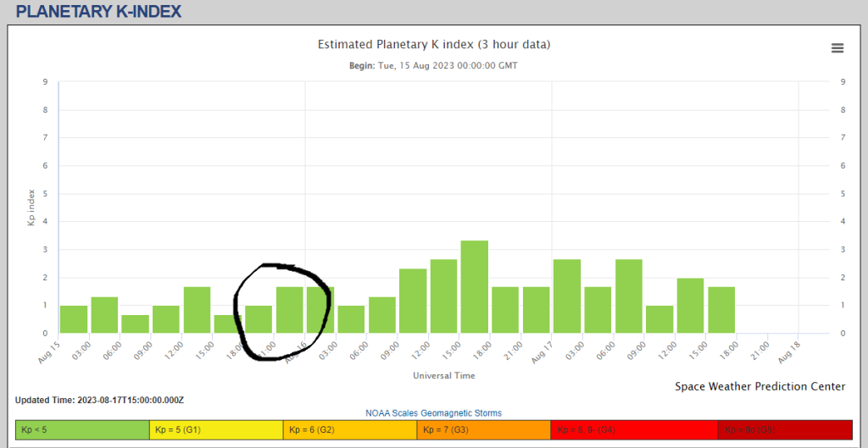868x448 pixels.
Task: Select the last bar before 18:00 Aug 17
Action: click(x=721, y=310)
